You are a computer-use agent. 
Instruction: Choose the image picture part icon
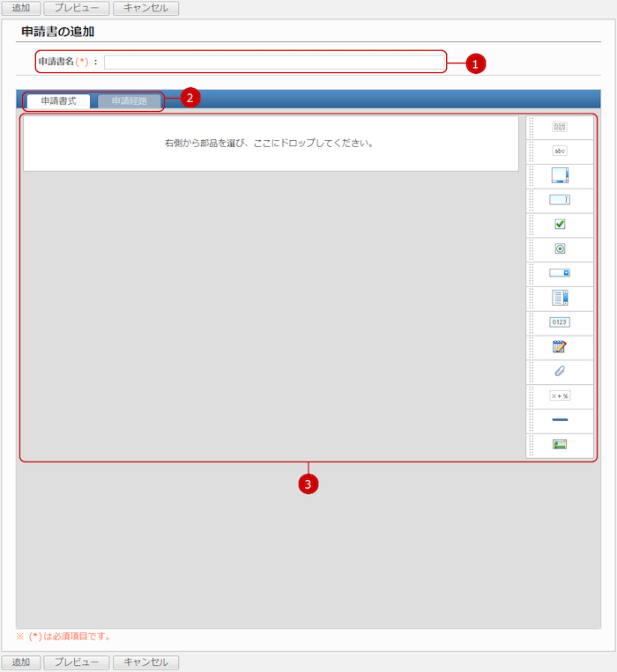[560, 445]
